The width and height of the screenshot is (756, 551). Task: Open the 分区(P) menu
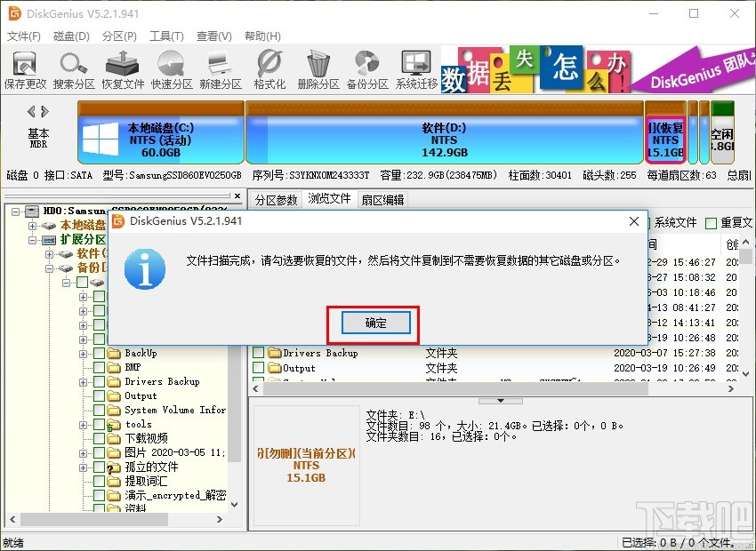pos(119,36)
